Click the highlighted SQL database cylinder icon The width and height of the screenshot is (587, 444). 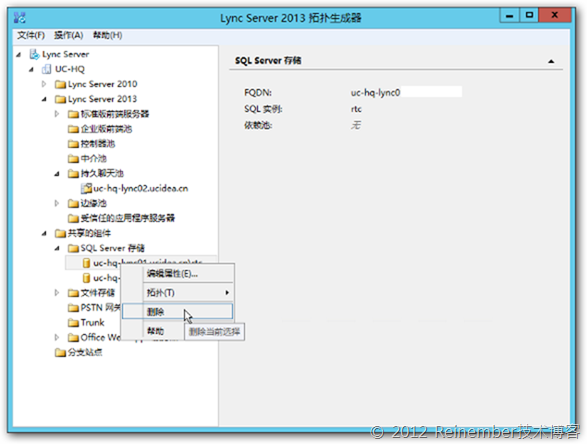pyautogui.click(x=86, y=263)
